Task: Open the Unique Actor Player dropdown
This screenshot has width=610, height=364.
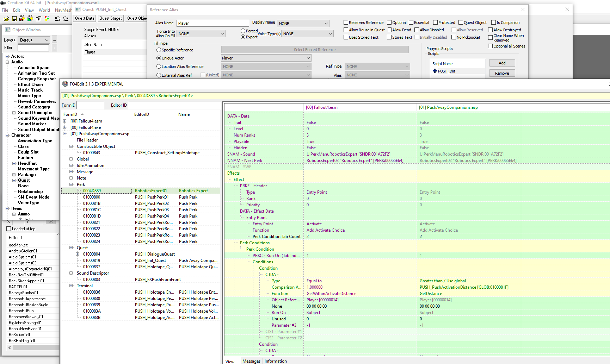Action: tap(266, 58)
